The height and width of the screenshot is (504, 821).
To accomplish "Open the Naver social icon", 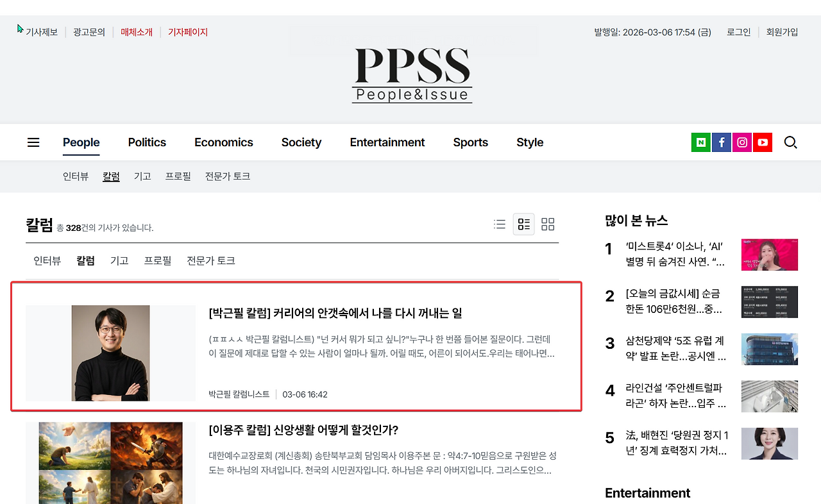I will (701, 142).
